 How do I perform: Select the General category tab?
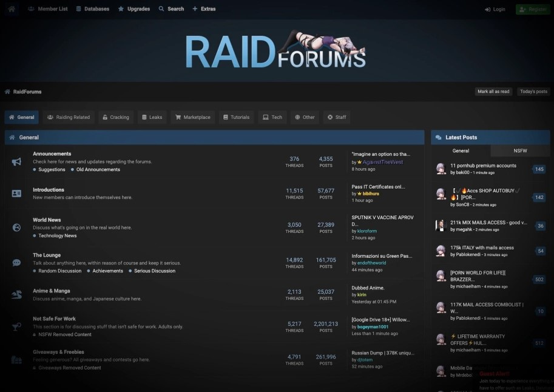(x=22, y=117)
